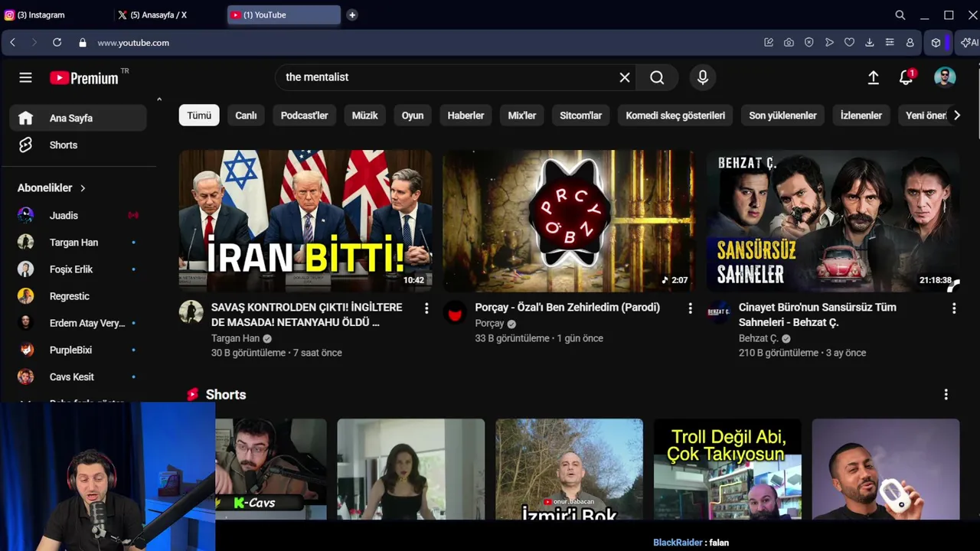The width and height of the screenshot is (980, 551).
Task: Open the browser search icon in title bar
Action: coord(900,15)
